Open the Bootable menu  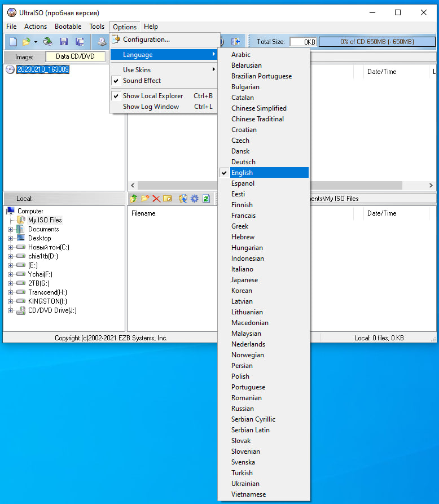68,27
